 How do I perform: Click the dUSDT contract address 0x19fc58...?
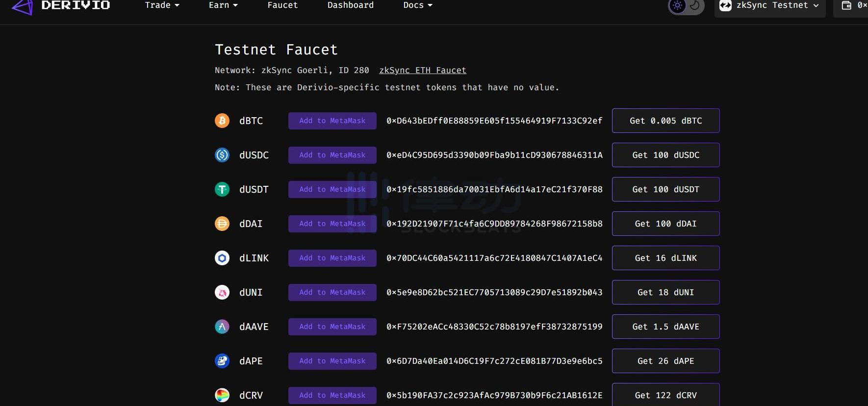[494, 189]
